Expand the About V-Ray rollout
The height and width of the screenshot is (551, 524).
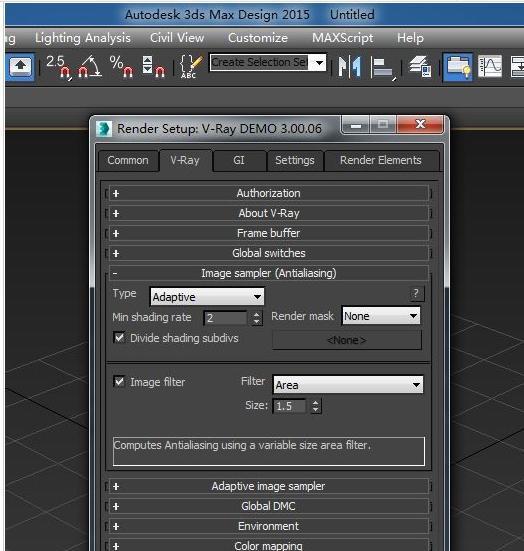(x=269, y=213)
